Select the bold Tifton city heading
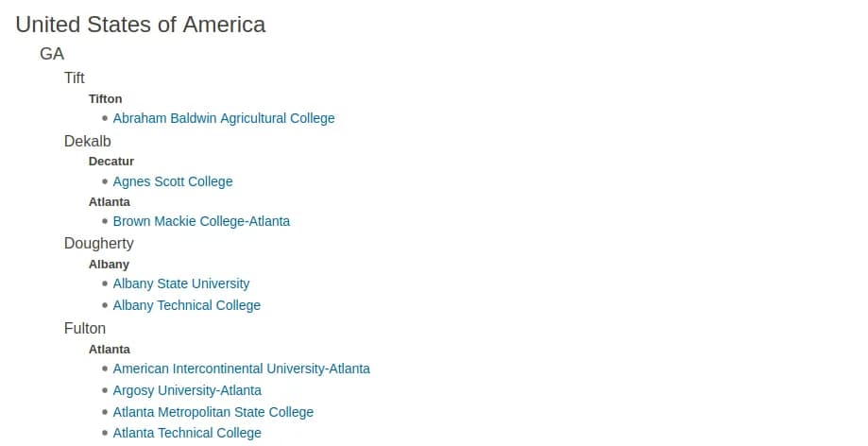This screenshot has height=446, width=868. (x=106, y=98)
